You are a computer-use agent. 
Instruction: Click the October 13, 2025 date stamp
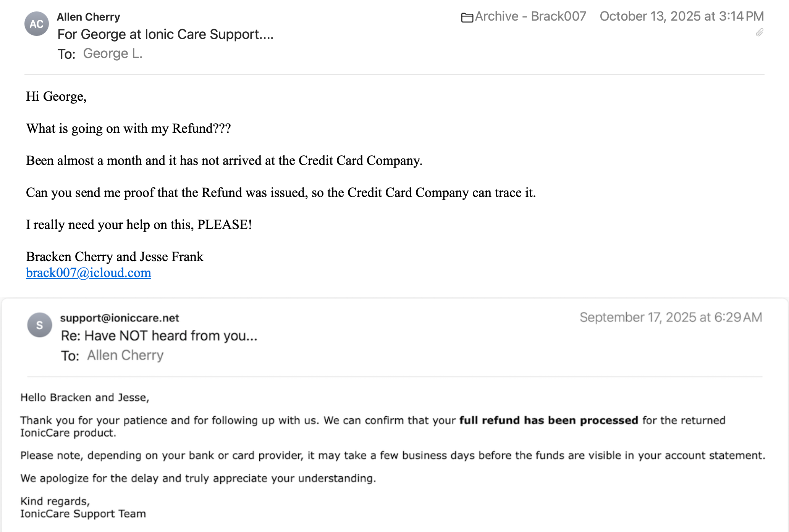pyautogui.click(x=682, y=16)
